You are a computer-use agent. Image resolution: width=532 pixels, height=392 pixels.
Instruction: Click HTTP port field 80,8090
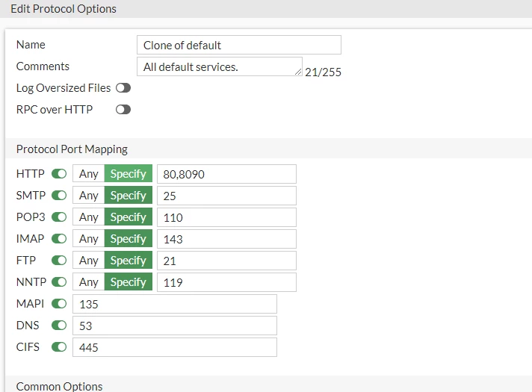coord(226,174)
